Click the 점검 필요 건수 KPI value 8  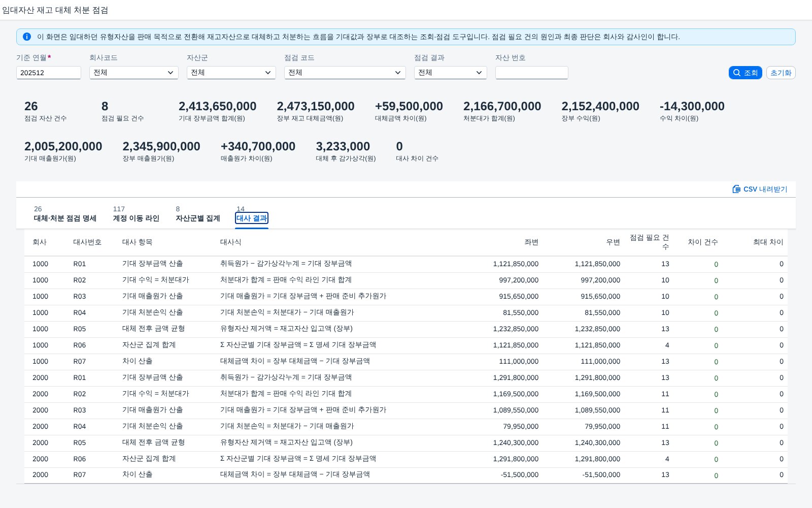(105, 106)
